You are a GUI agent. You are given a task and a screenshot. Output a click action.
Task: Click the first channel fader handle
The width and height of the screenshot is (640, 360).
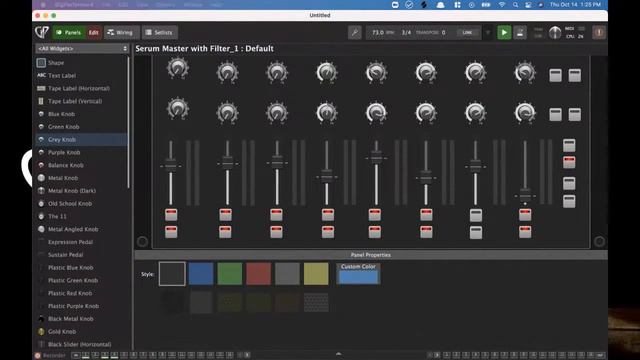(171, 165)
